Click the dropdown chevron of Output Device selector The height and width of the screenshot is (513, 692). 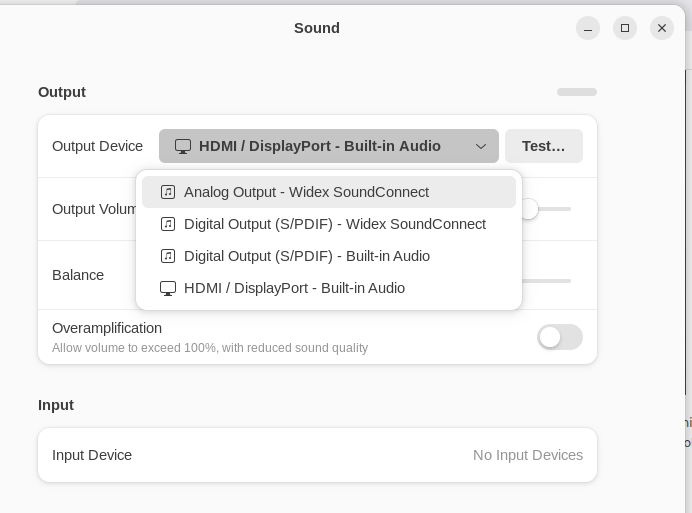[x=481, y=146]
